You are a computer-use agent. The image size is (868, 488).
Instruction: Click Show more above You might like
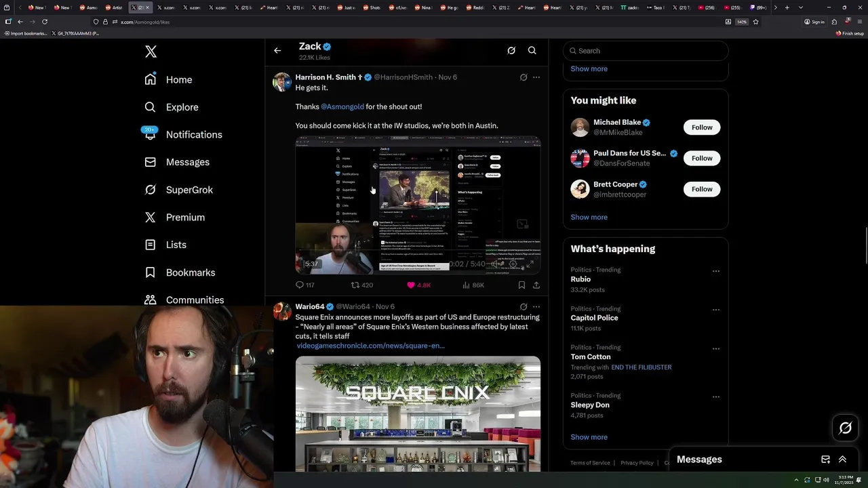pos(589,68)
